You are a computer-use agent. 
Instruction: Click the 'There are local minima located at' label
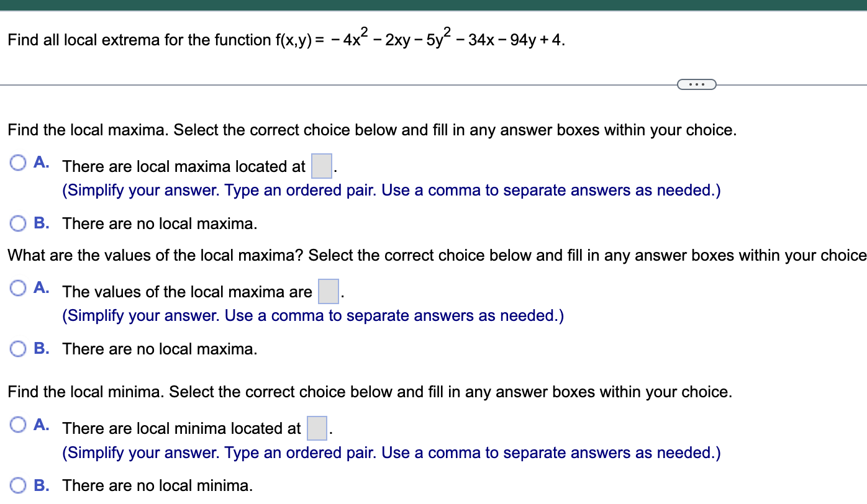tap(181, 428)
